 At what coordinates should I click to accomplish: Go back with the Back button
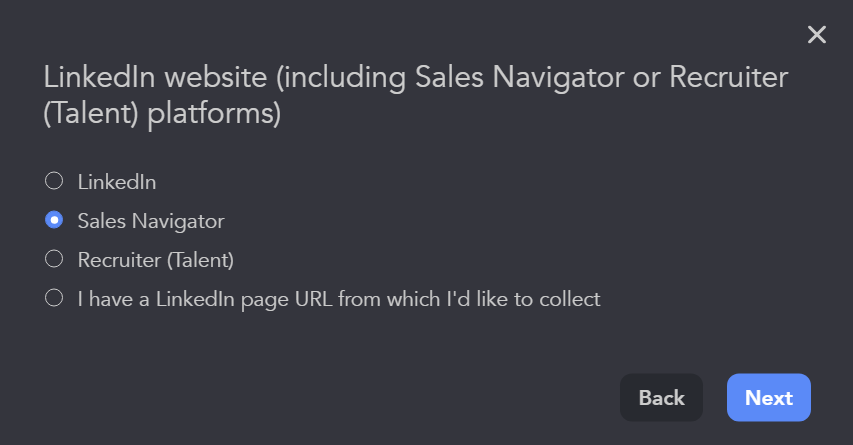pyautogui.click(x=661, y=398)
